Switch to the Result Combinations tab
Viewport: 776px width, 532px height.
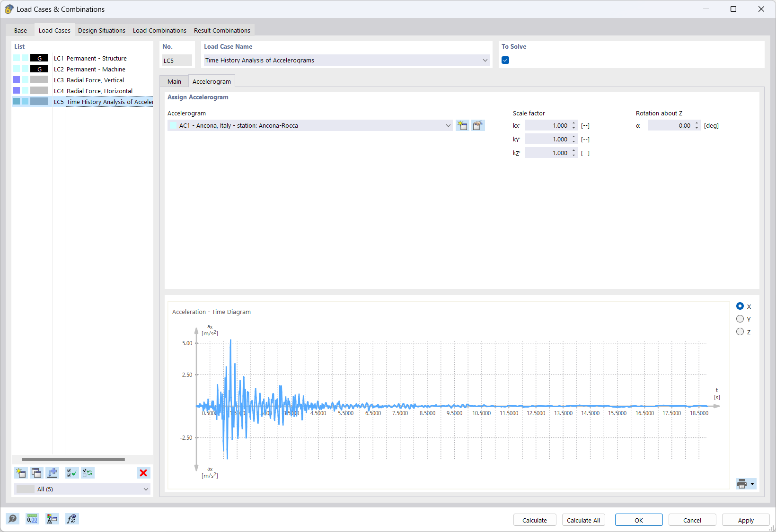point(222,30)
